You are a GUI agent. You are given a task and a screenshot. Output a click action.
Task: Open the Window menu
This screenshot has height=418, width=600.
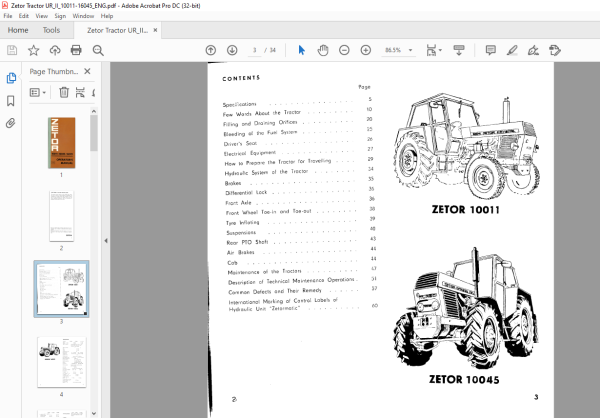(x=83, y=16)
